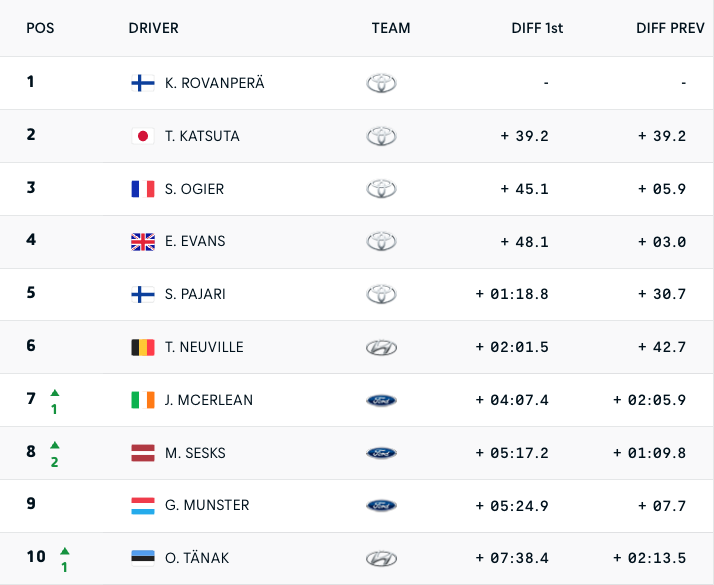Click the DIFF 1st column header
714x585 pixels.
coord(537,28)
